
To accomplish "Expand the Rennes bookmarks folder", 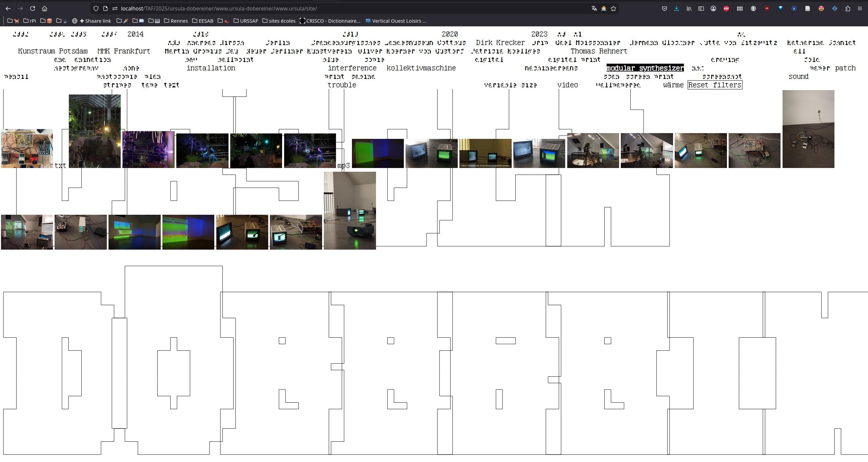I will [176, 21].
